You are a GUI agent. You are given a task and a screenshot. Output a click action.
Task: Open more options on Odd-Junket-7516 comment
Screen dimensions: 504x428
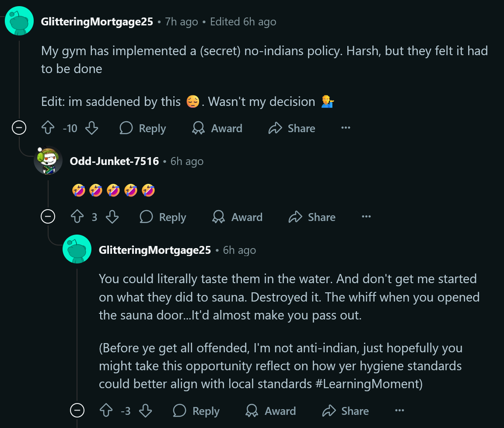click(366, 217)
